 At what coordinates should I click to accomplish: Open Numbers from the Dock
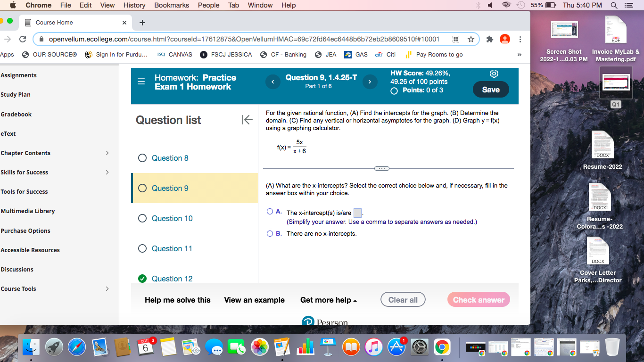click(x=305, y=347)
